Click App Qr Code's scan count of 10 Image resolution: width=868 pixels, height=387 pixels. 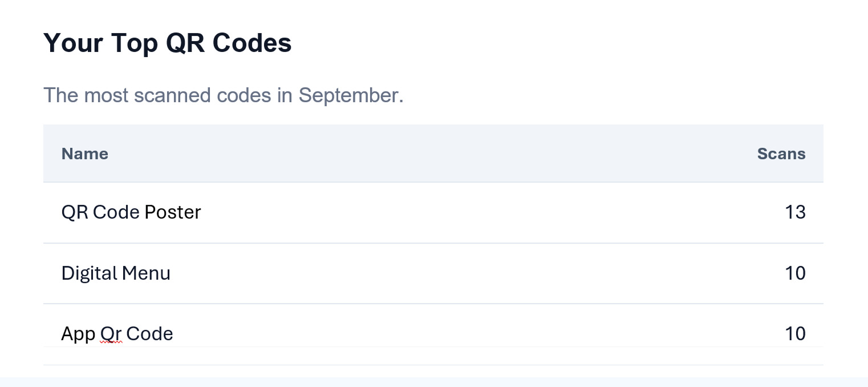(x=795, y=333)
